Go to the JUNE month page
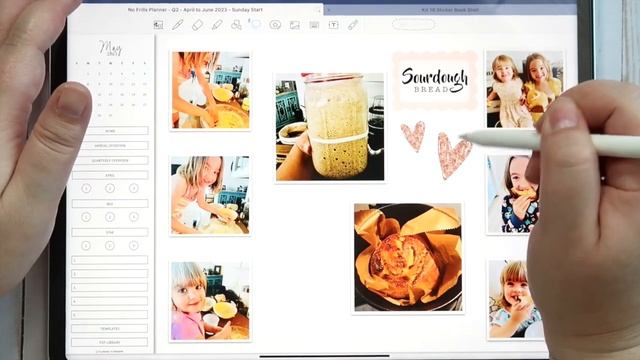The image size is (640, 360). (x=110, y=232)
